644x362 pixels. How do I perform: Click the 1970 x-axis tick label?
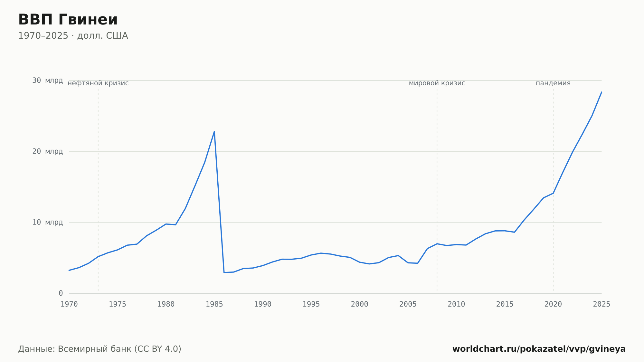point(69,304)
